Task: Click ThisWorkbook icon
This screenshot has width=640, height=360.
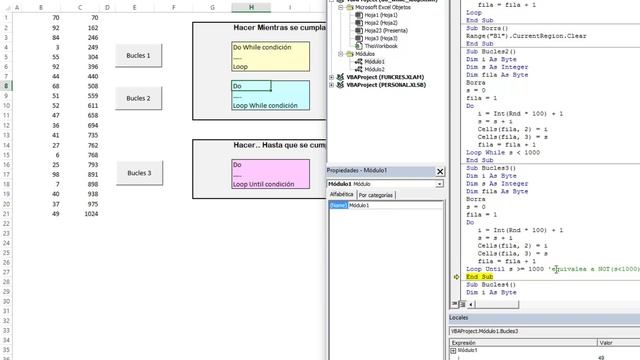Action: pos(359,46)
